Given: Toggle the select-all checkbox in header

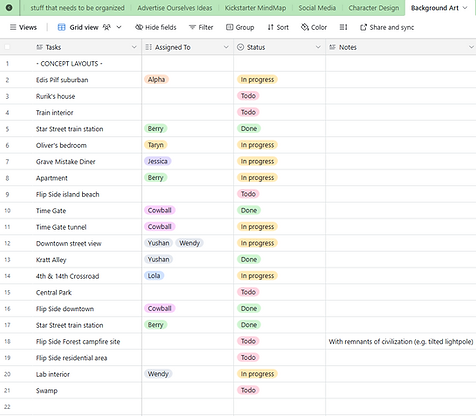Looking at the screenshot, I should point(7,47).
